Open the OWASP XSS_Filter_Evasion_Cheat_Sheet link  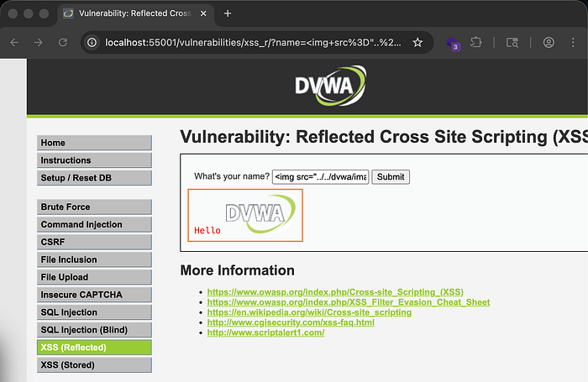349,302
